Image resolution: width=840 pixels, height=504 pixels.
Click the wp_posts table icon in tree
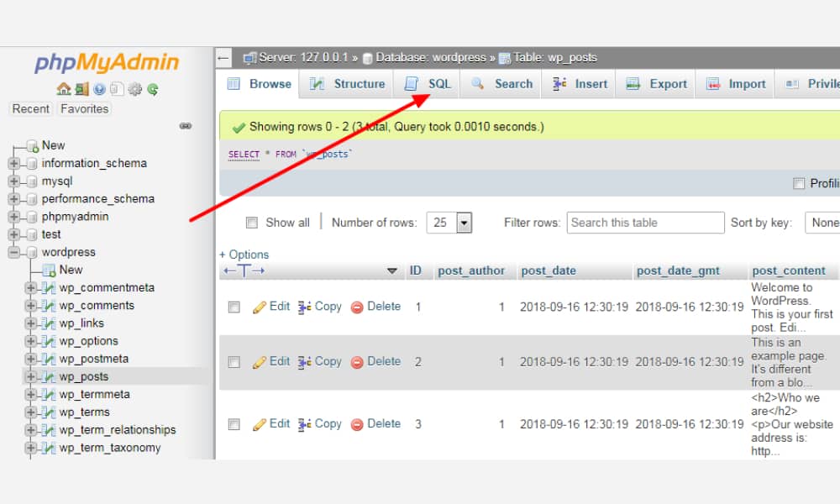coord(49,376)
